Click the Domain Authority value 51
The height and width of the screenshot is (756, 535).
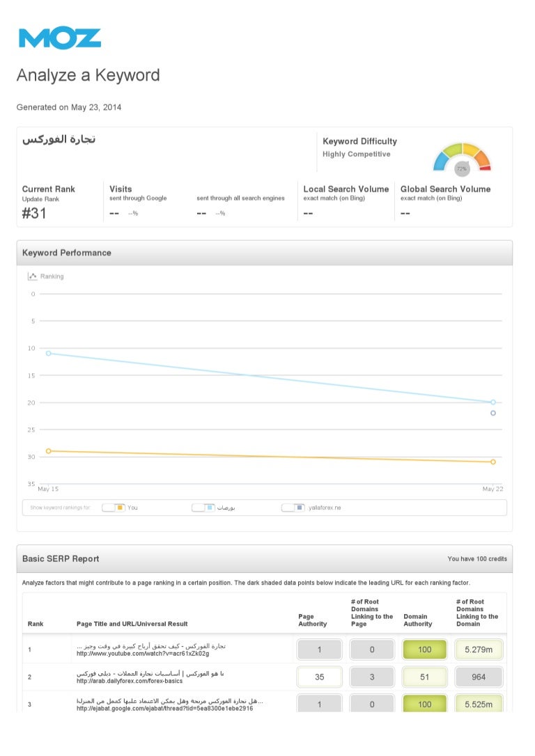point(424,677)
